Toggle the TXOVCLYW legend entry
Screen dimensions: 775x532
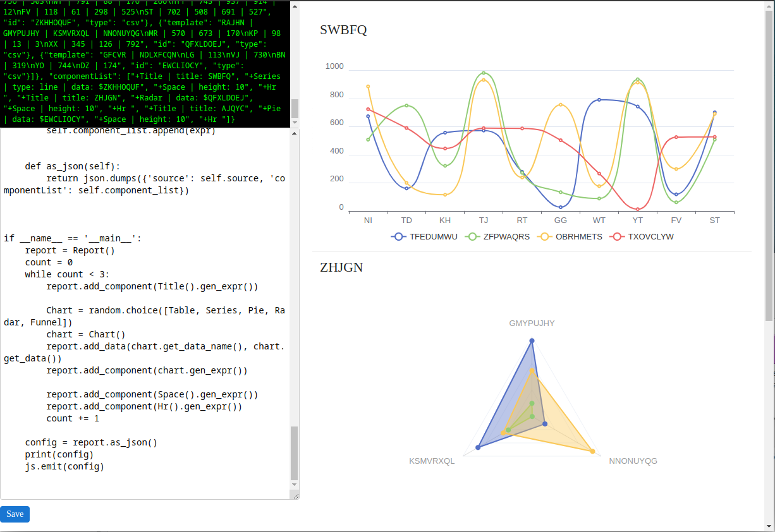coord(642,237)
